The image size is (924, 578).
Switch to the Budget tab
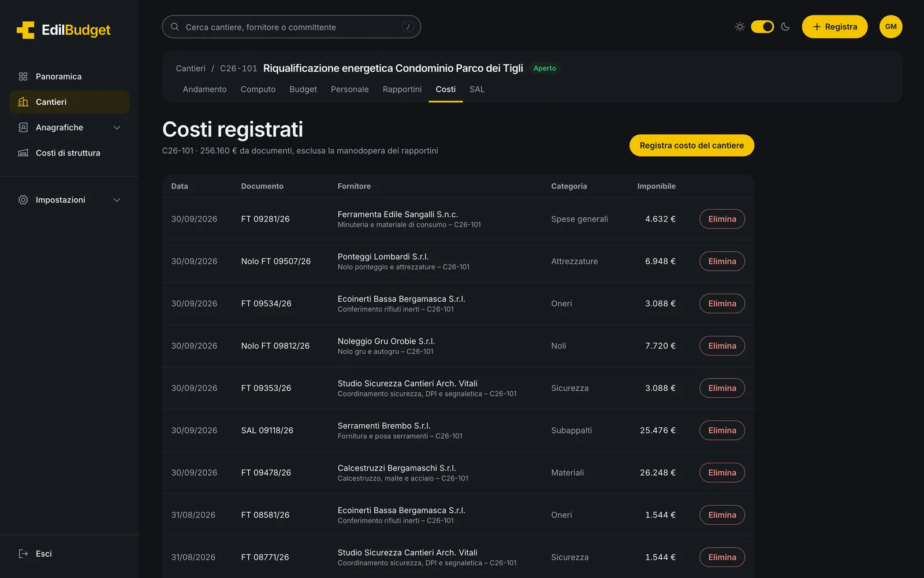[x=303, y=90]
